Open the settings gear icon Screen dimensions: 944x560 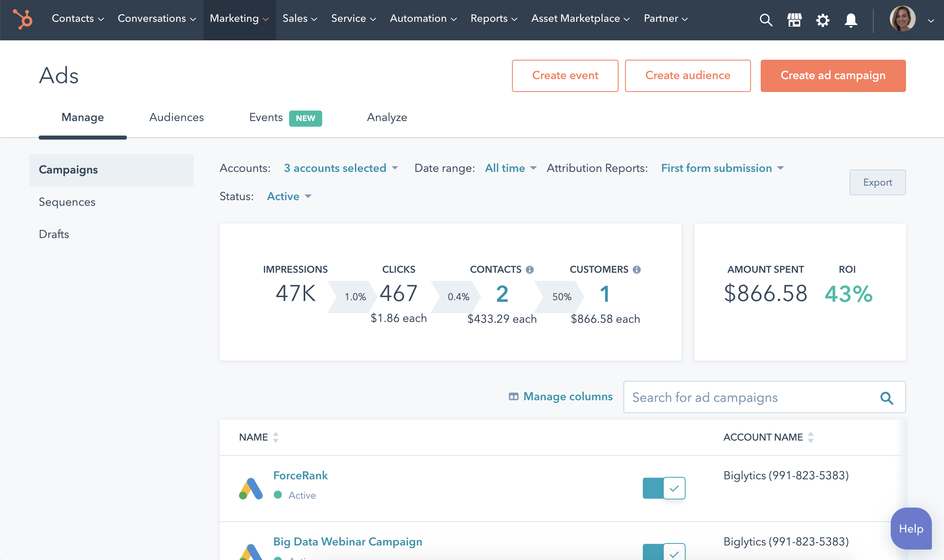822,19
